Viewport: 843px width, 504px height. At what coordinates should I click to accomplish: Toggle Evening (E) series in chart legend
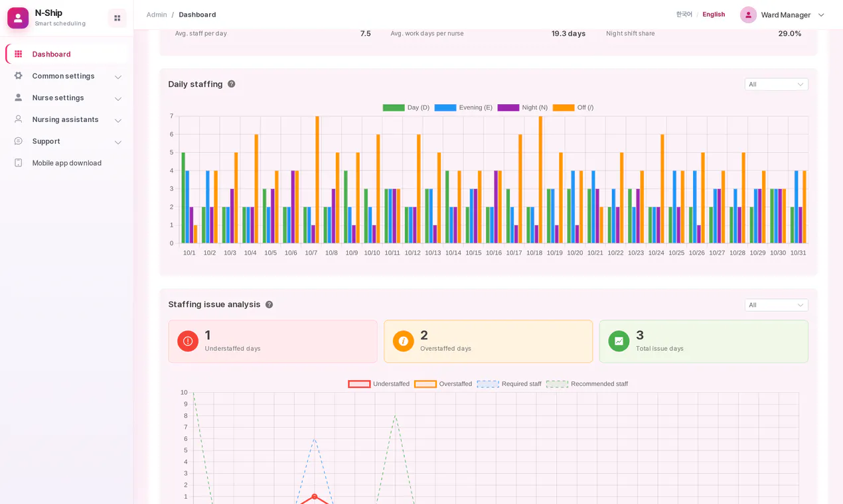click(463, 107)
